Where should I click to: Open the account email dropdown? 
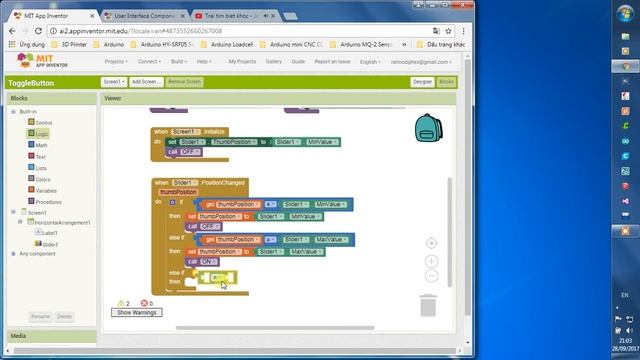pyautogui.click(x=421, y=62)
